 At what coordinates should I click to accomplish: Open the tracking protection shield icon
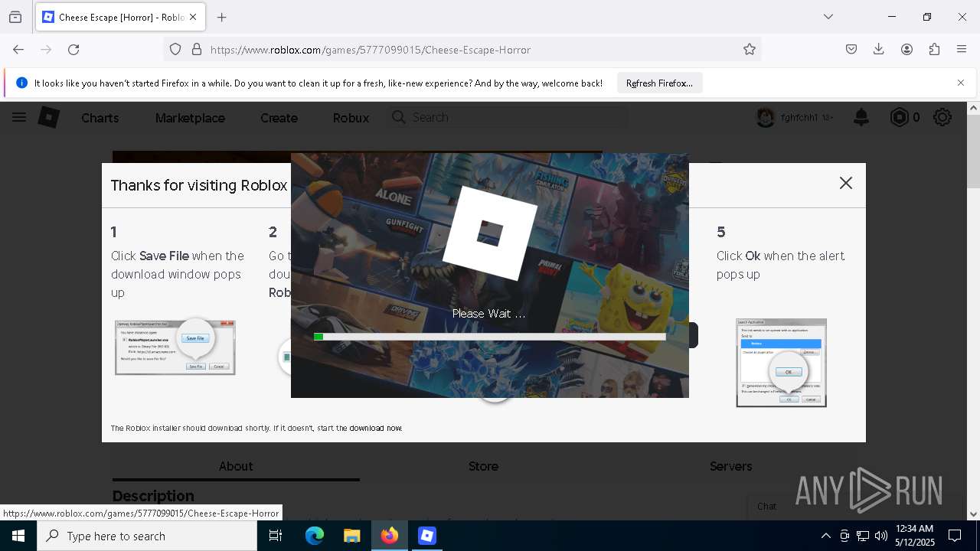[x=175, y=49]
